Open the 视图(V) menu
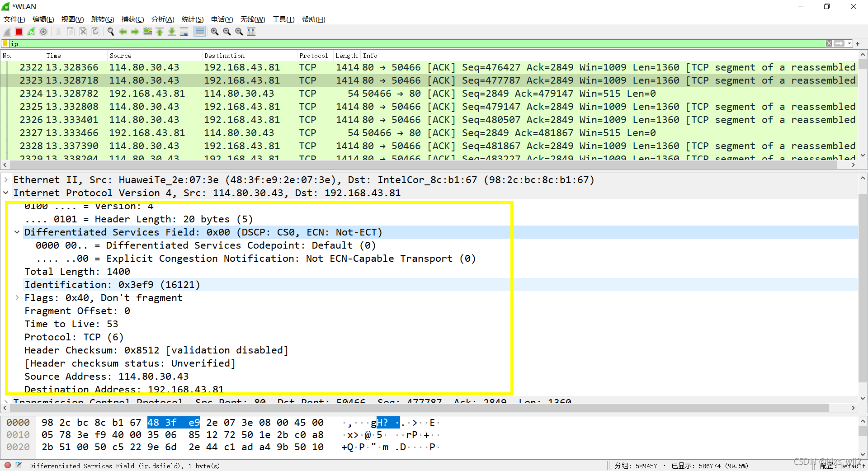 pos(73,19)
